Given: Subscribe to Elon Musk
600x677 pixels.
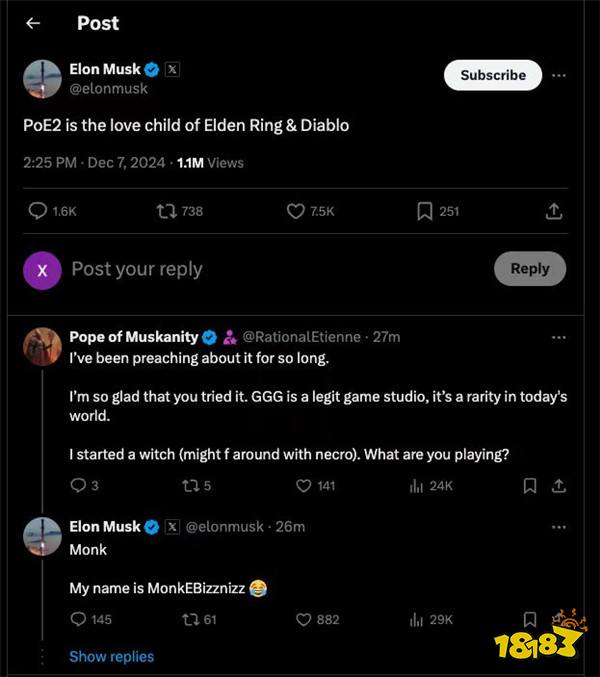Looking at the screenshot, I should click(x=493, y=75).
